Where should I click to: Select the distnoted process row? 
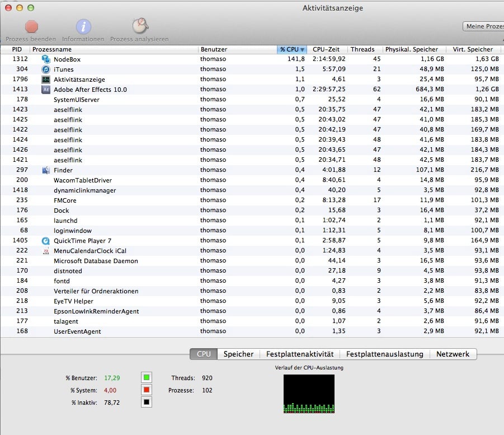251,271
